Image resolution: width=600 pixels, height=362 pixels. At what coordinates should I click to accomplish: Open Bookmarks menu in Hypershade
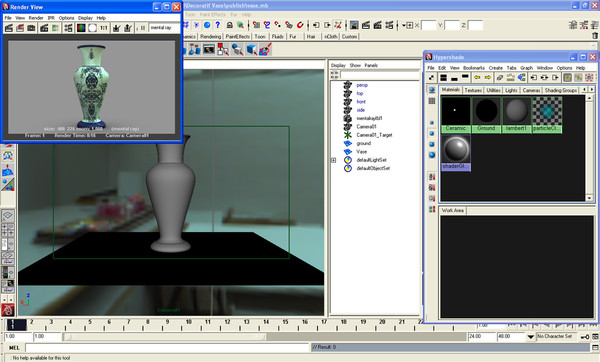point(474,68)
